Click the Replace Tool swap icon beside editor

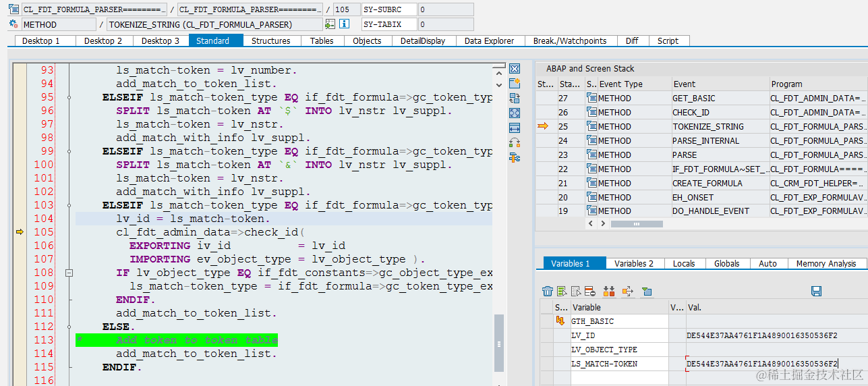(x=515, y=99)
